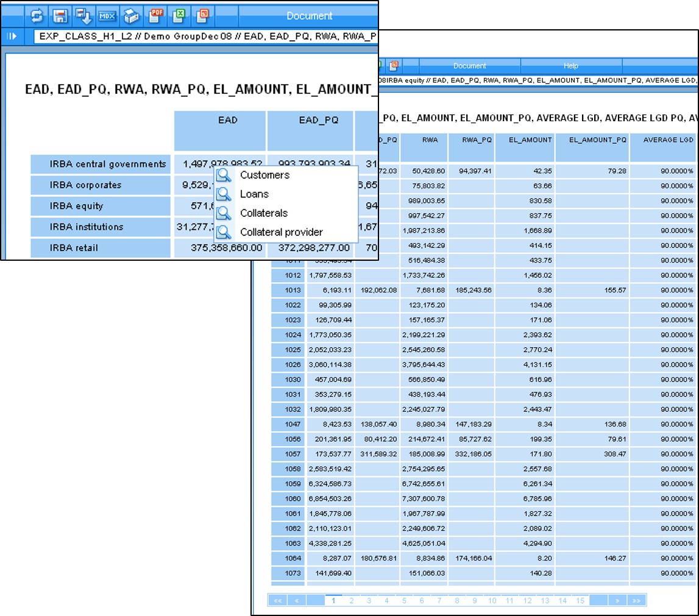Click the save floppy disk icon
The image size is (699, 616).
pyautogui.click(x=60, y=15)
